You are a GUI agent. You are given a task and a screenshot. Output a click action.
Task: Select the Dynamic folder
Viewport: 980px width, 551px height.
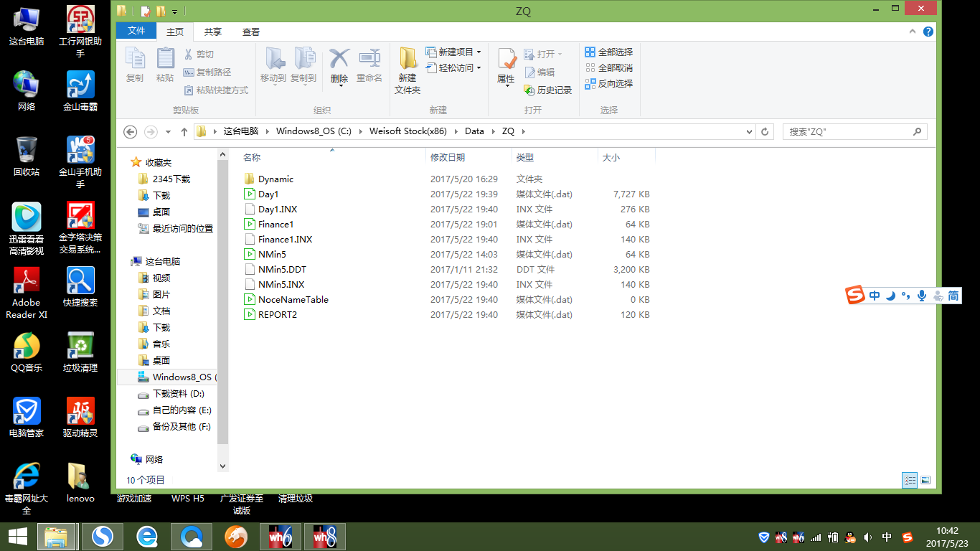(276, 179)
